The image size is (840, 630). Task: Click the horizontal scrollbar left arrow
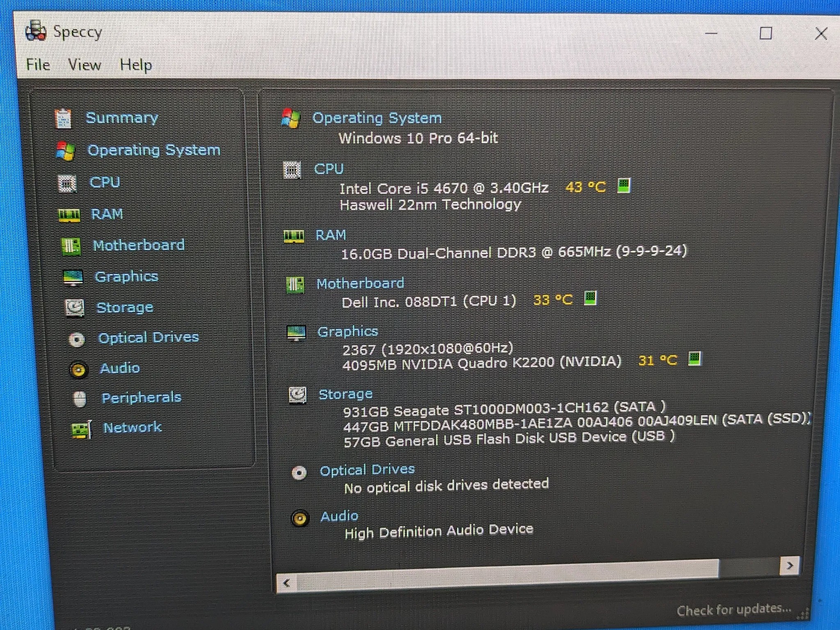(287, 583)
